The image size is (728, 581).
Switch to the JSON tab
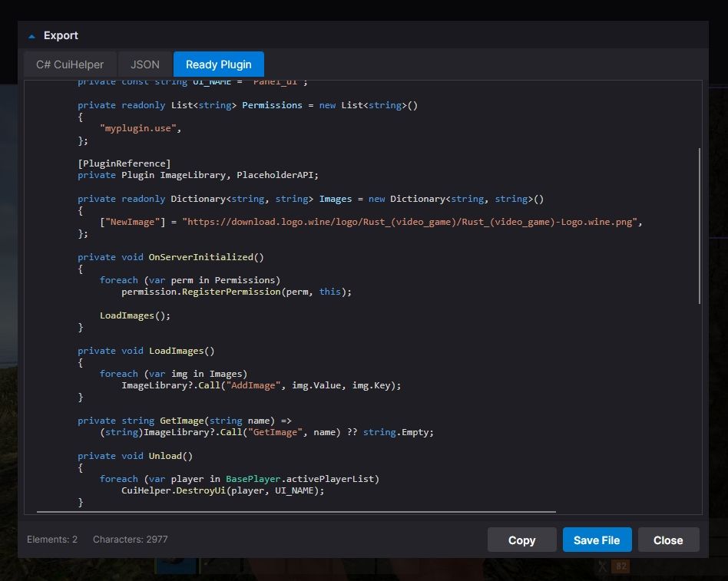pyautogui.click(x=144, y=64)
